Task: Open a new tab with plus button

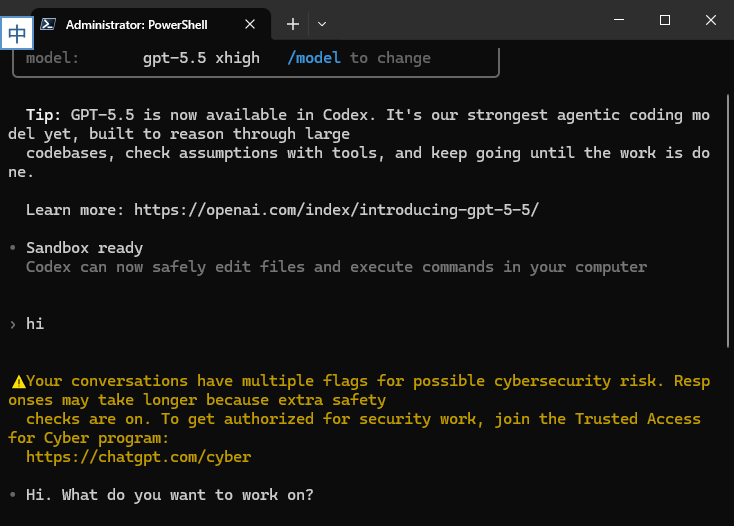Action: [293, 24]
